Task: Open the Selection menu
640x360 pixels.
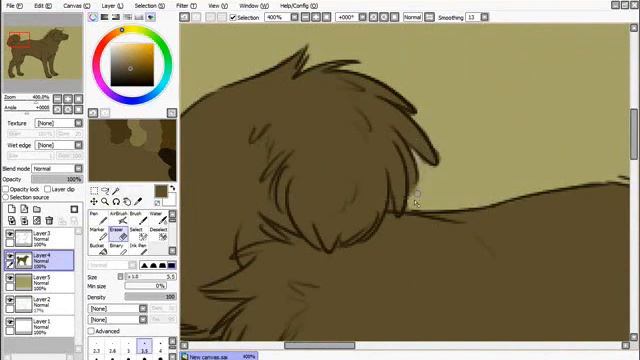Action: (x=150, y=6)
